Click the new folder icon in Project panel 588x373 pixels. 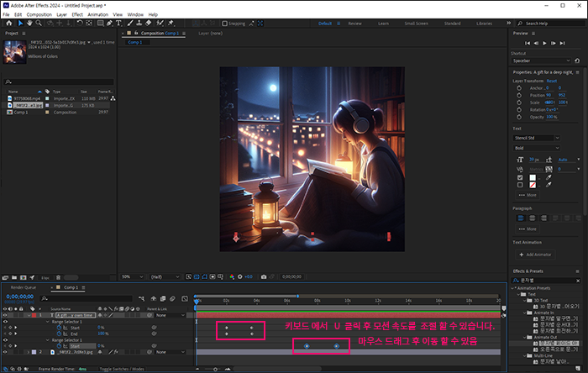pos(14,278)
